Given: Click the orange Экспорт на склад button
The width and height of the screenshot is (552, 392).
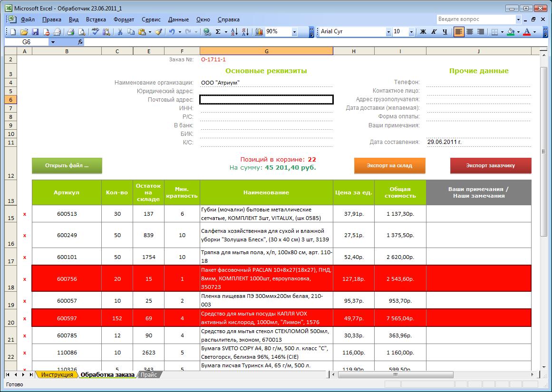Looking at the screenshot, I should [389, 165].
